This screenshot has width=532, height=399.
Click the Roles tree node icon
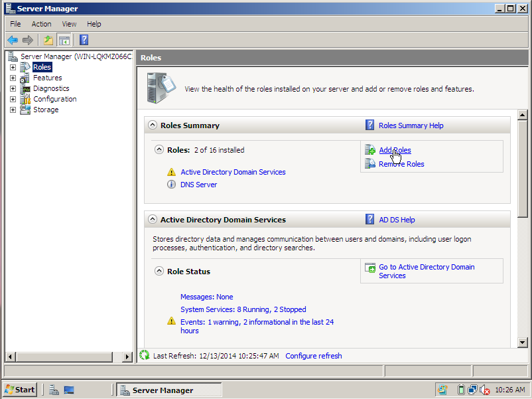coord(25,67)
